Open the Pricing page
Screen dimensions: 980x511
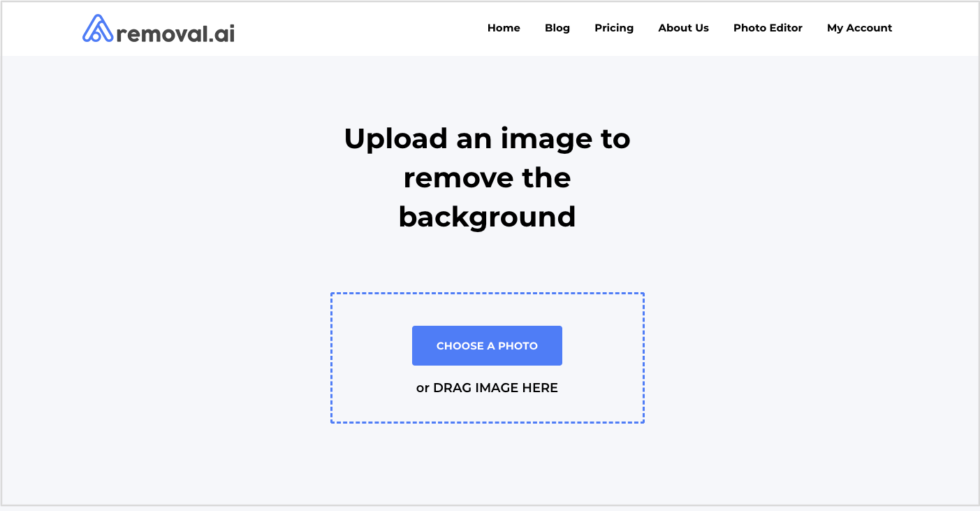click(x=614, y=28)
